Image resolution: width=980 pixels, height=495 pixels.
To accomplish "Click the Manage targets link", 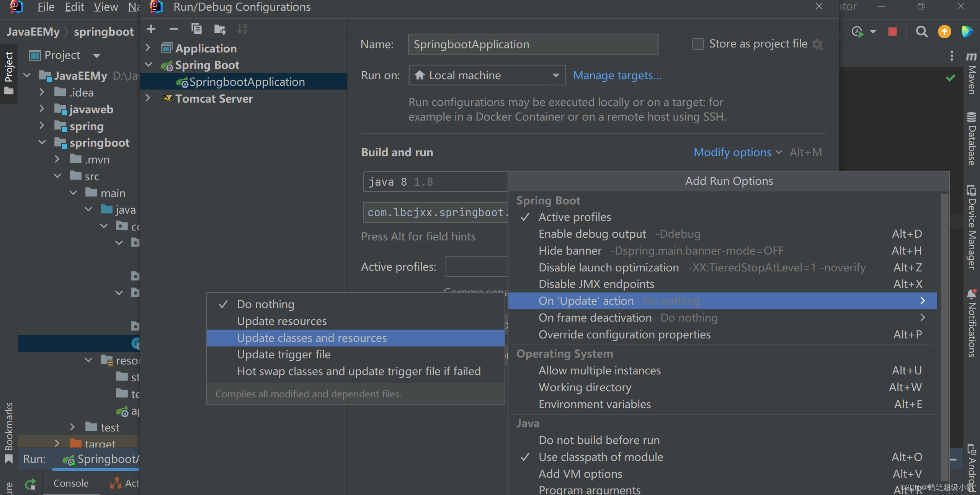I will (x=617, y=75).
